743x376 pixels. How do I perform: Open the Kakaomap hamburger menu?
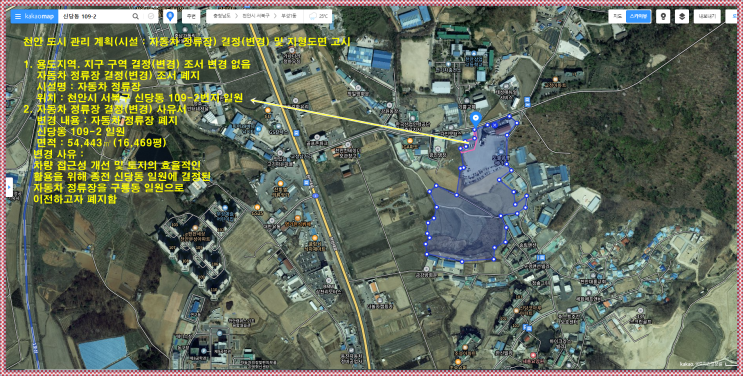pyautogui.click(x=18, y=16)
